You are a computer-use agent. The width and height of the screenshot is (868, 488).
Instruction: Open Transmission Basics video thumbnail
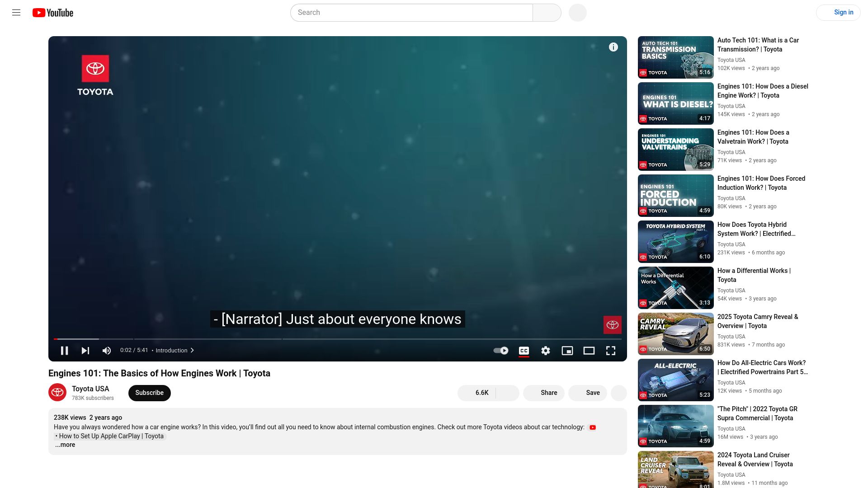click(x=676, y=57)
